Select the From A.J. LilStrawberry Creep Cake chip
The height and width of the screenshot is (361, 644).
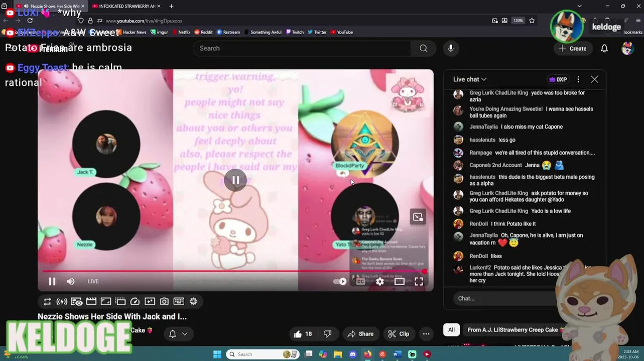point(514,330)
